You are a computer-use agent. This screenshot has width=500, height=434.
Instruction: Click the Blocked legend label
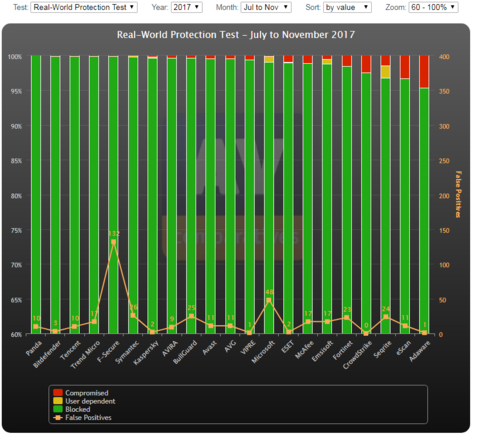[x=78, y=409]
